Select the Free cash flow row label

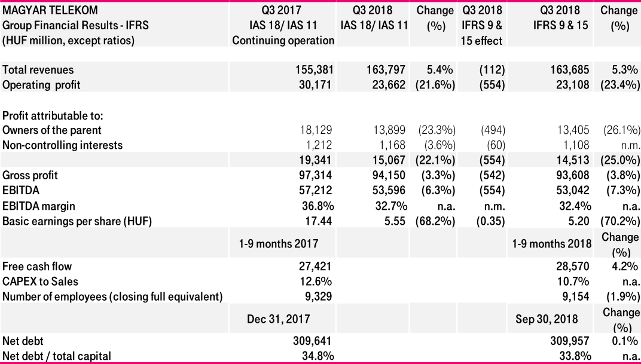[x=37, y=266]
